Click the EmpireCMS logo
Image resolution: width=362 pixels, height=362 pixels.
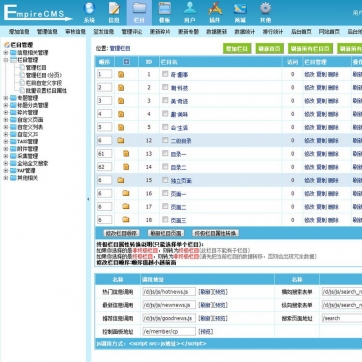(x=37, y=13)
